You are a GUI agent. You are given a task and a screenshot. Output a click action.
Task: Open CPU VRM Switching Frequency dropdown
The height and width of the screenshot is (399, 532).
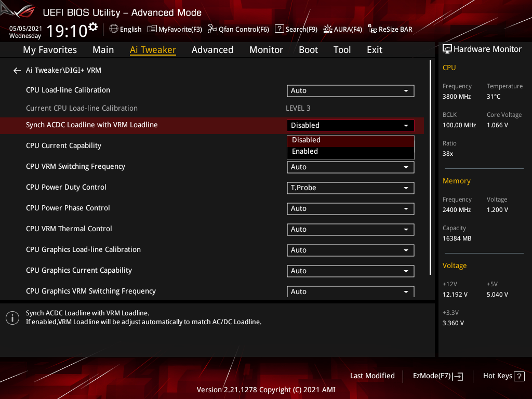click(351, 167)
